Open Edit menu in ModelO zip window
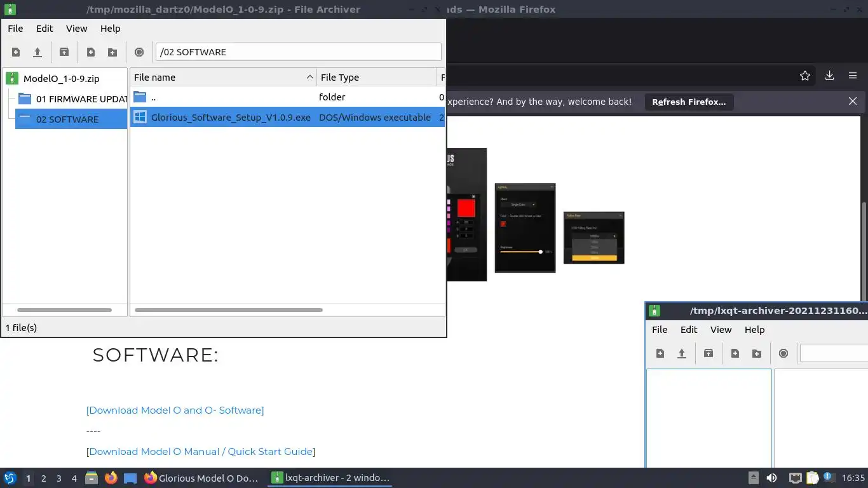 click(x=44, y=29)
